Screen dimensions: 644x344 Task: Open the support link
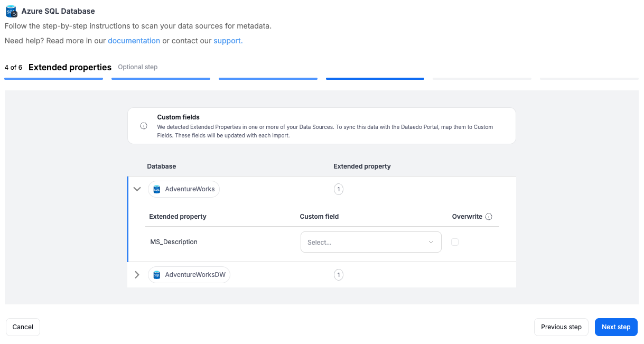tap(228, 41)
